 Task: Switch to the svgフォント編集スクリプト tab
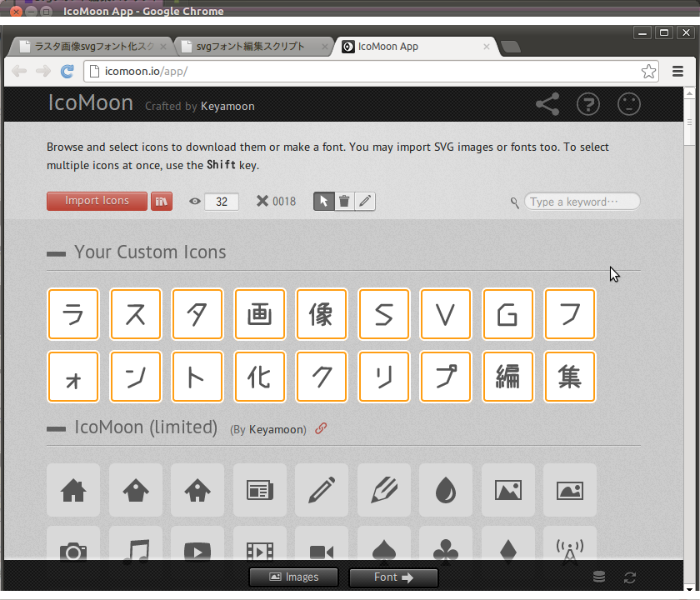coord(253,47)
